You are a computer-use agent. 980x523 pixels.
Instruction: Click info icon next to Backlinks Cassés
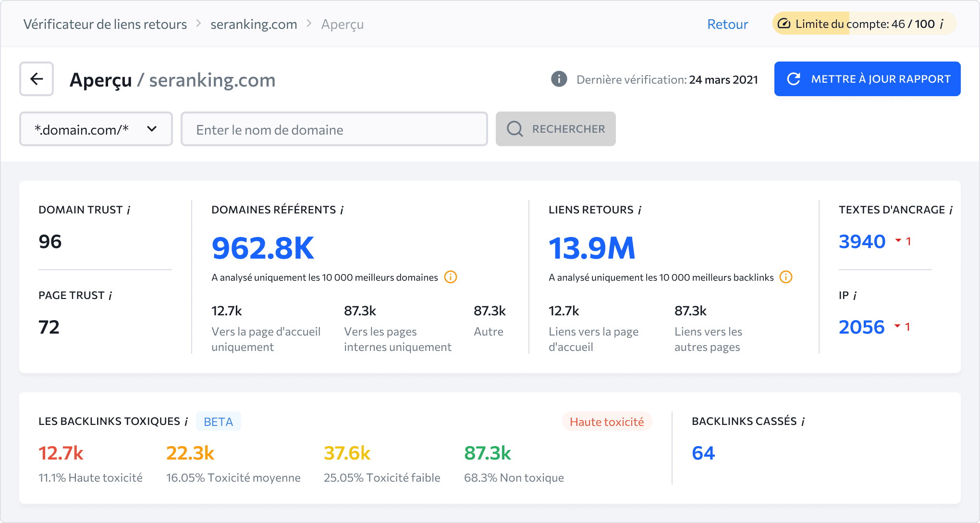[x=803, y=422]
